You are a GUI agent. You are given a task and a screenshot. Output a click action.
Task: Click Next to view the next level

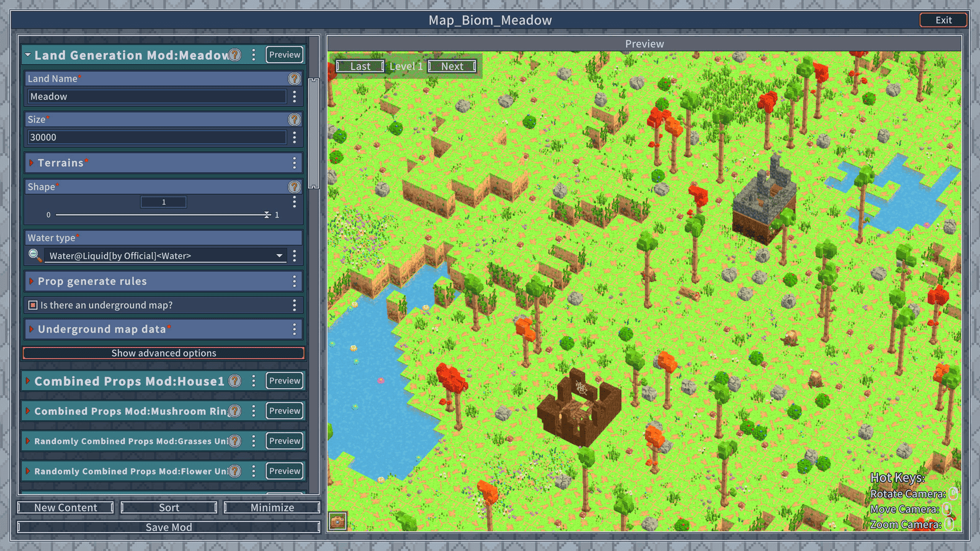451,66
